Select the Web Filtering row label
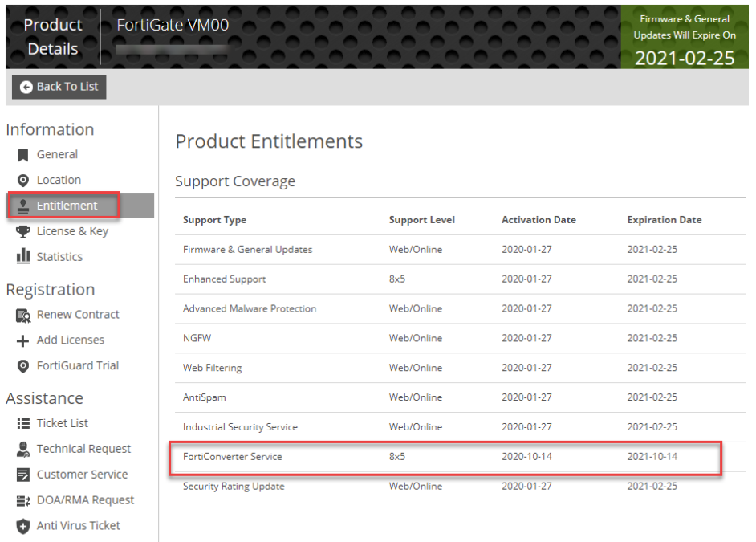Image resolution: width=756 pixels, height=542 pixels. (212, 368)
